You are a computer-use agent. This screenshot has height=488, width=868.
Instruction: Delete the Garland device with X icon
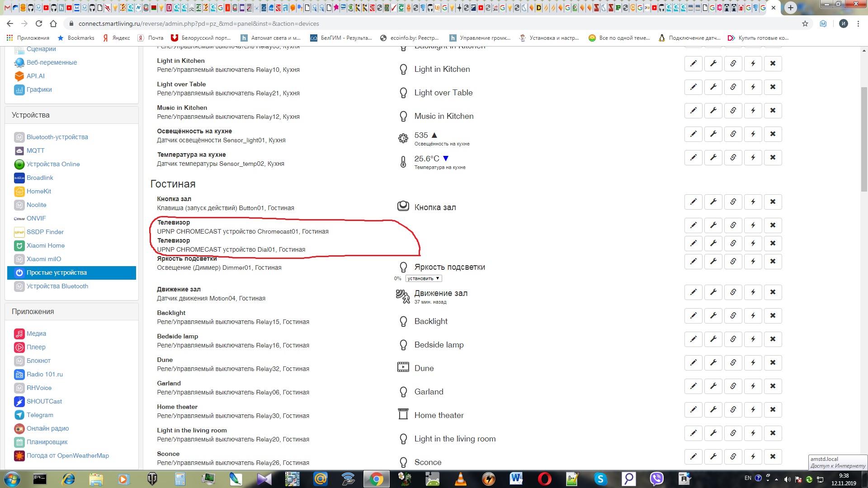point(773,386)
